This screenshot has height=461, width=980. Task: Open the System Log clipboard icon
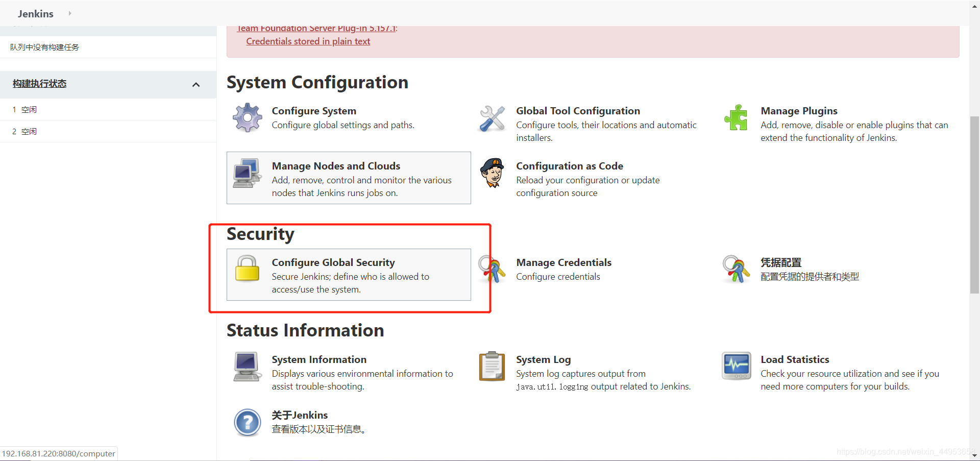[492, 366]
